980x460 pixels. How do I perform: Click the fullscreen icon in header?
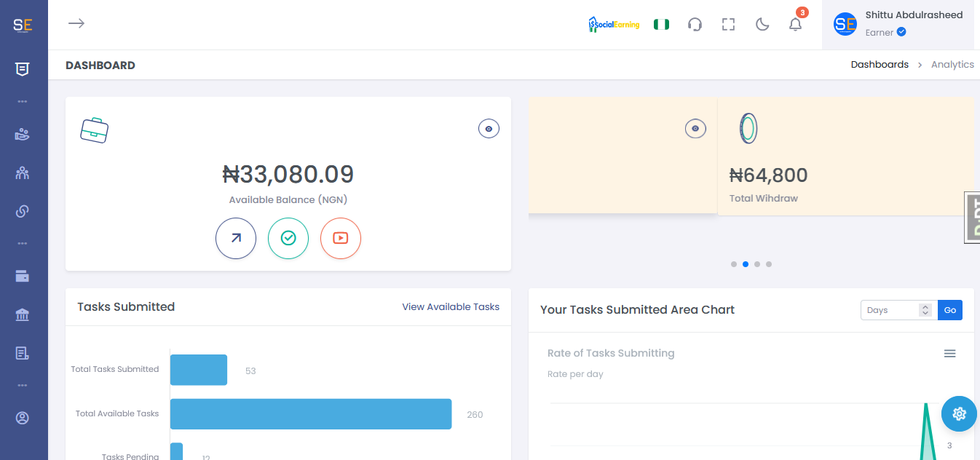pos(728,25)
